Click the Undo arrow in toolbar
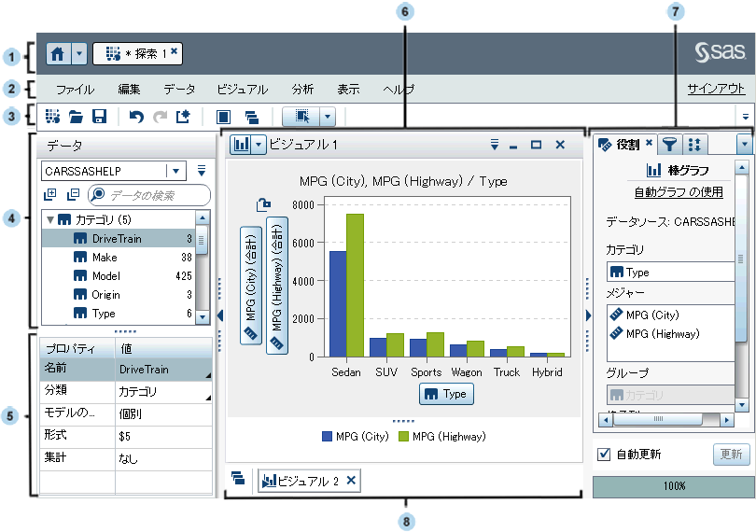This screenshot has width=756, height=532. click(136, 117)
